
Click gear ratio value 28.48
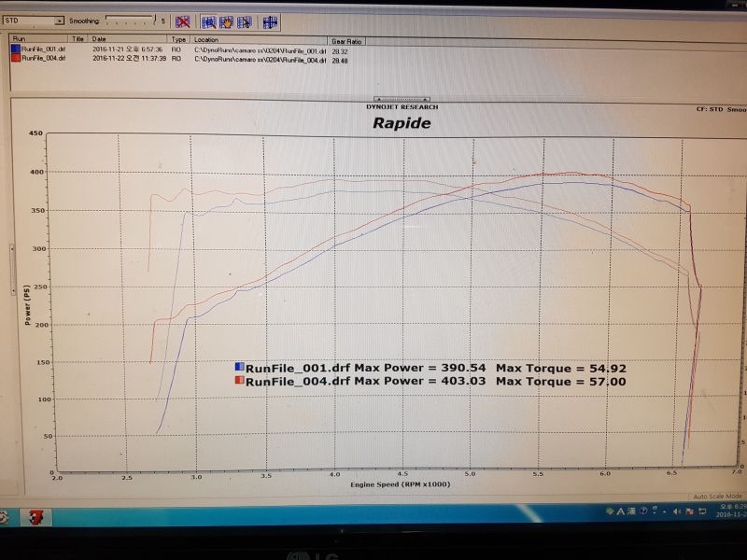click(340, 61)
